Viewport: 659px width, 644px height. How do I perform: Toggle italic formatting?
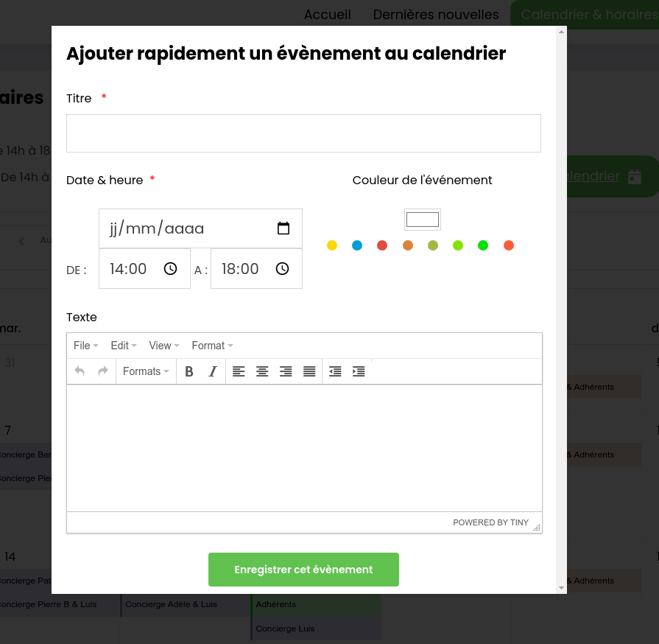pos(213,371)
